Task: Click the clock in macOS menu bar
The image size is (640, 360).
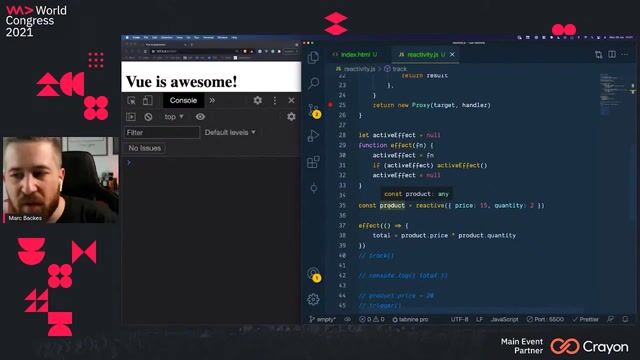Action: pyautogui.click(x=620, y=38)
